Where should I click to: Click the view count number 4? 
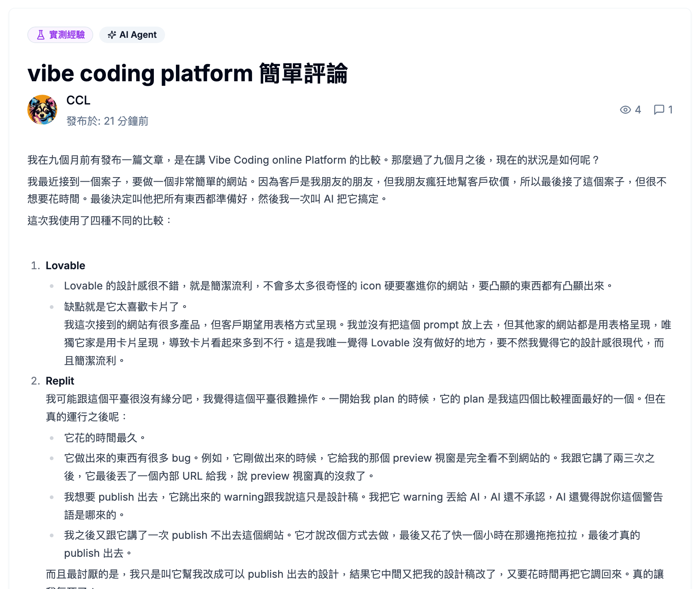click(638, 110)
